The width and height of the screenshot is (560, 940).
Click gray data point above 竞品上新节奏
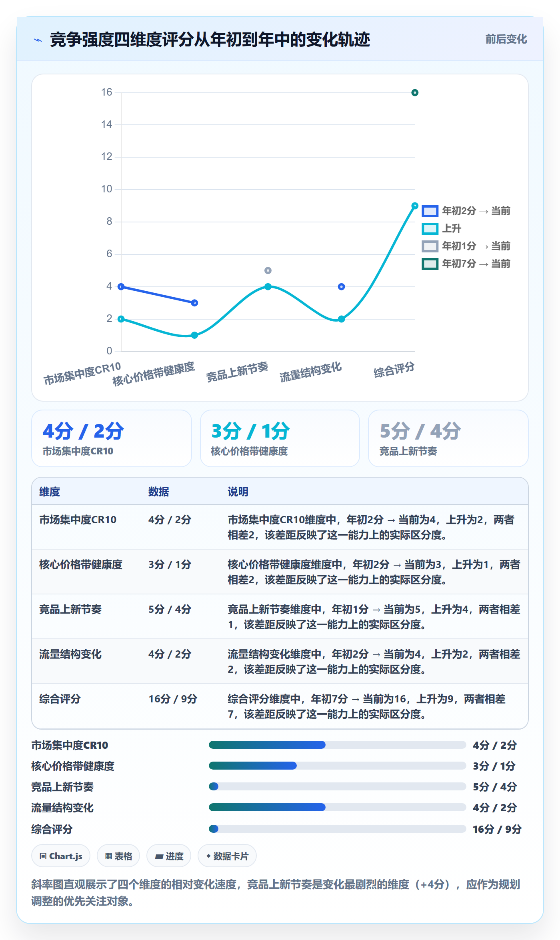pos(268,270)
